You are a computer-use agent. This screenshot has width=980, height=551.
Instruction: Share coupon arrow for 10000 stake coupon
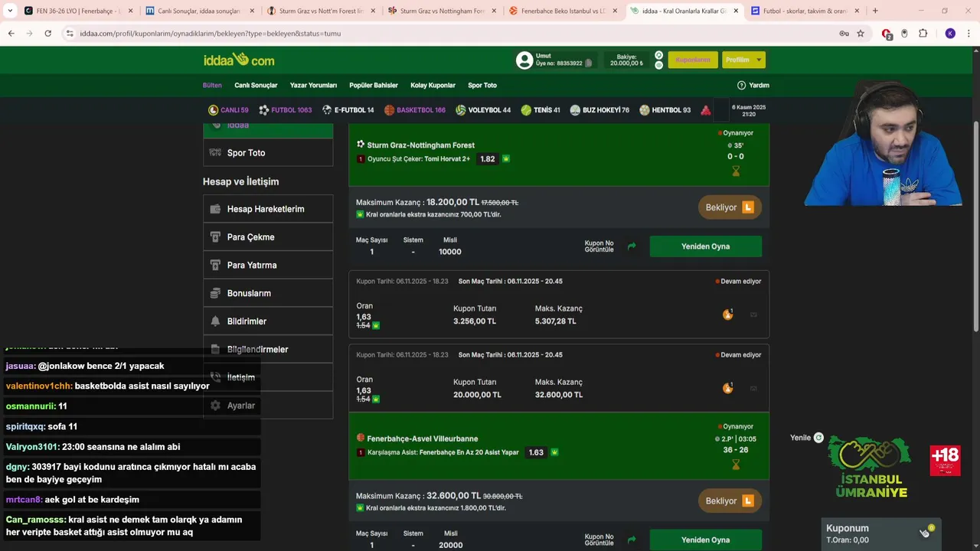pos(632,246)
